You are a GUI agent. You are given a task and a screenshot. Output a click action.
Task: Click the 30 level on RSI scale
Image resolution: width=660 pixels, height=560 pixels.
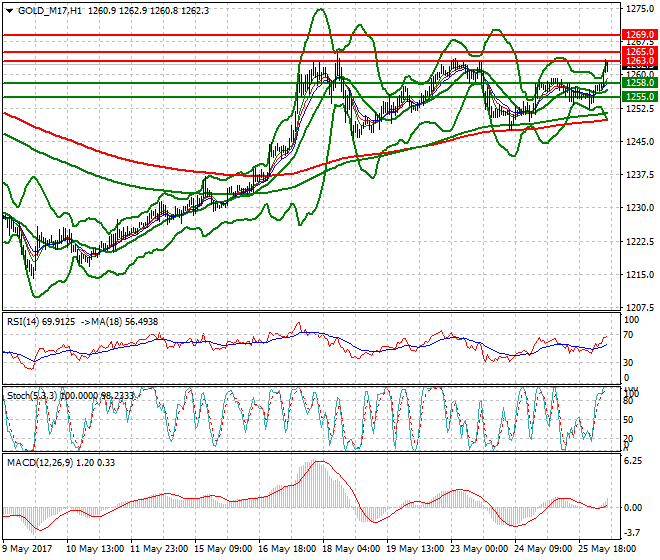point(628,363)
